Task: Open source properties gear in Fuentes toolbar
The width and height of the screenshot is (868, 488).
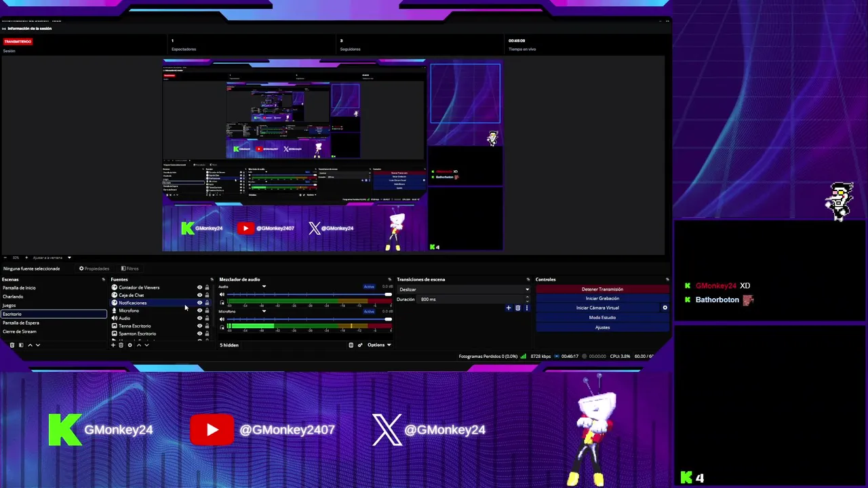Action: tap(130, 345)
